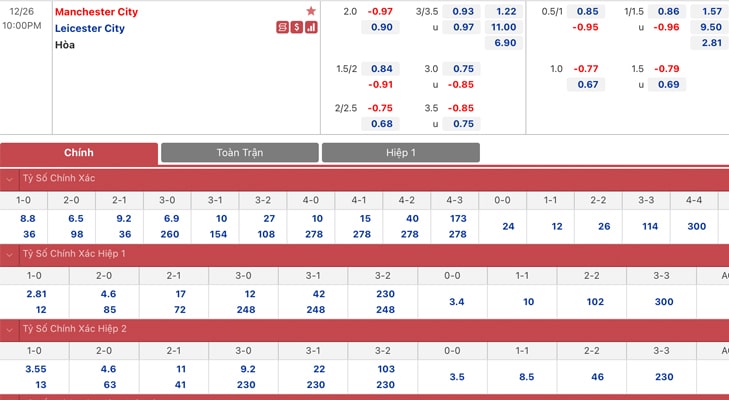This screenshot has width=729, height=400.
Task: Open the Manchester City team link
Action: pyautogui.click(x=96, y=12)
